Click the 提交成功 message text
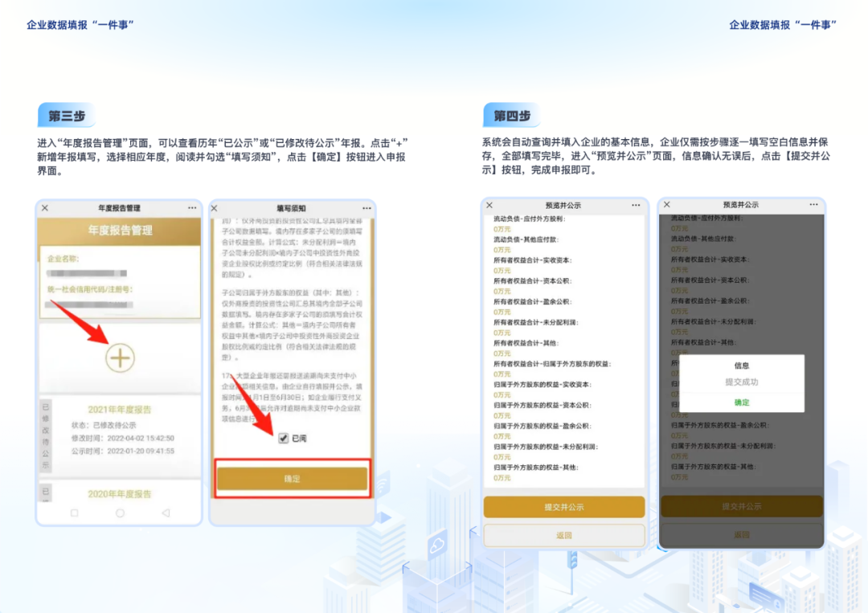Image resolution: width=868 pixels, height=613 pixels. [x=742, y=382]
